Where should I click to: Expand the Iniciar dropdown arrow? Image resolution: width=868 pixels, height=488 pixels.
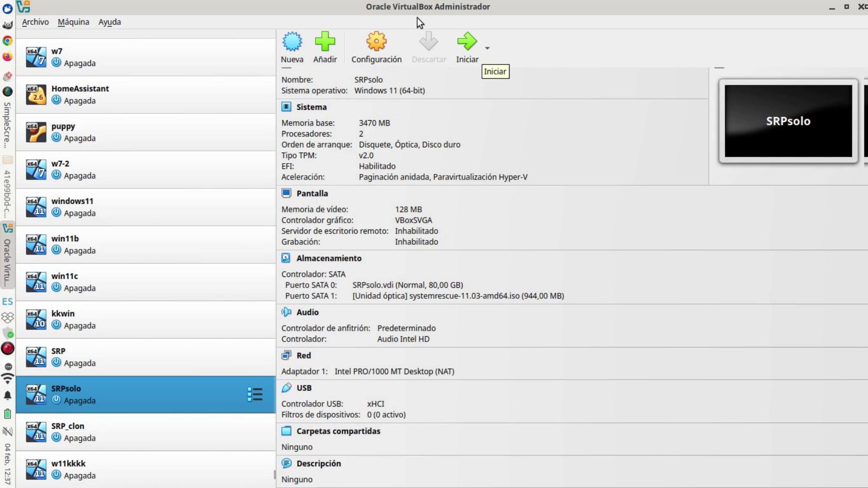click(487, 48)
